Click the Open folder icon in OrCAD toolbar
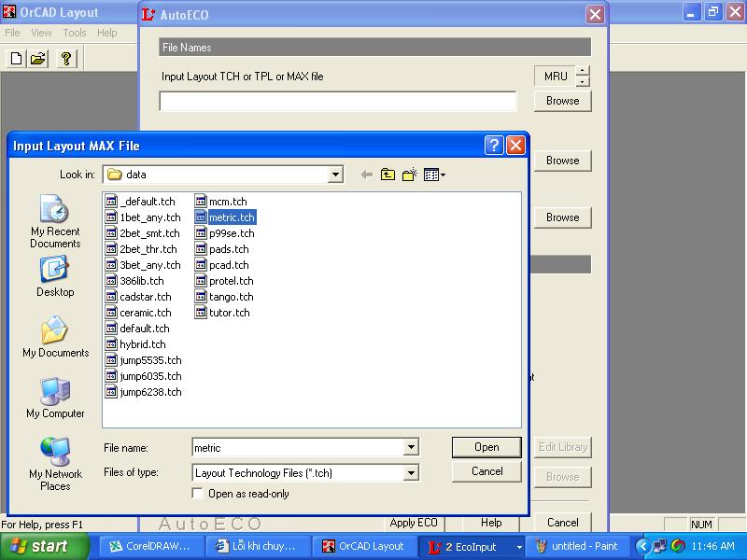 pyautogui.click(x=38, y=59)
